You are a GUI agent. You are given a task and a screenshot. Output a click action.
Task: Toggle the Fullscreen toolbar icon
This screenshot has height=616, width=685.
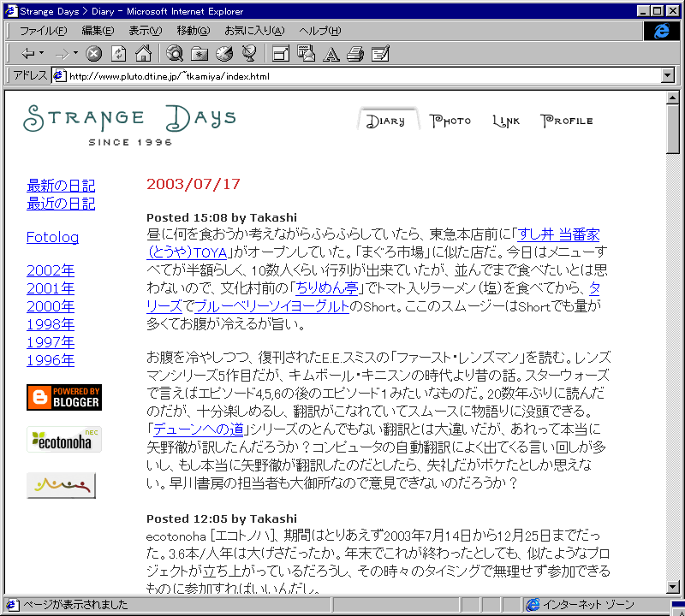(x=281, y=54)
